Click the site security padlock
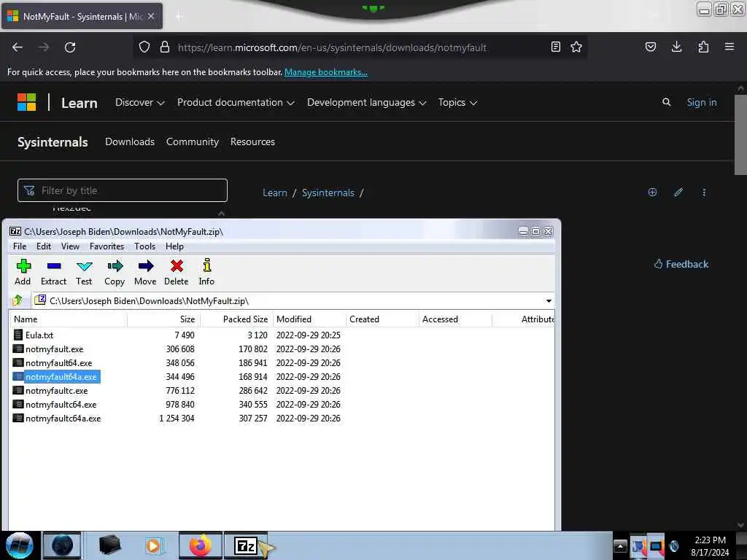747x560 pixels. point(165,47)
